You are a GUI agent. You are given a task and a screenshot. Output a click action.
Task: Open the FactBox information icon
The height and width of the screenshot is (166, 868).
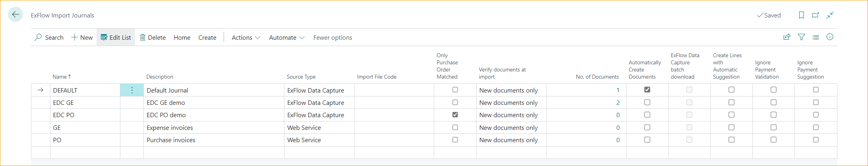(830, 37)
